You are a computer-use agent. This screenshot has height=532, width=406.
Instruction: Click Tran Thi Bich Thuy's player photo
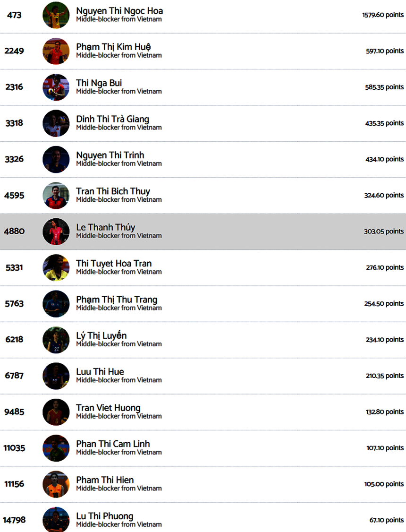coord(56,195)
